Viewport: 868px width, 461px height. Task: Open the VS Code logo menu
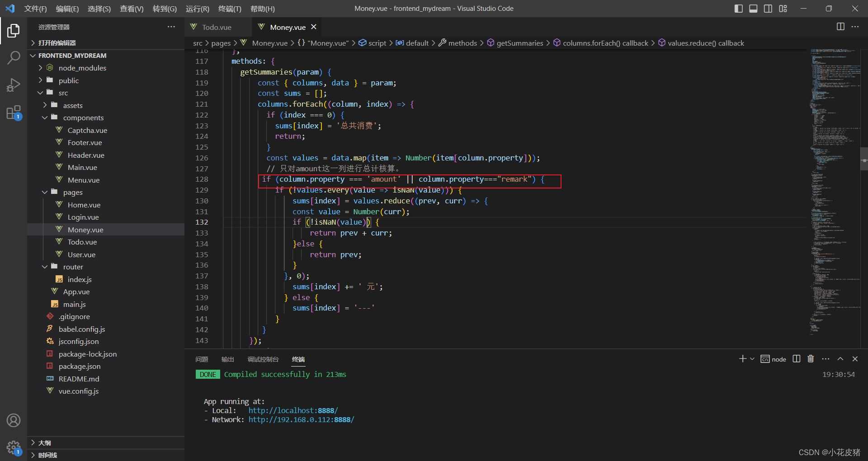pos(9,9)
